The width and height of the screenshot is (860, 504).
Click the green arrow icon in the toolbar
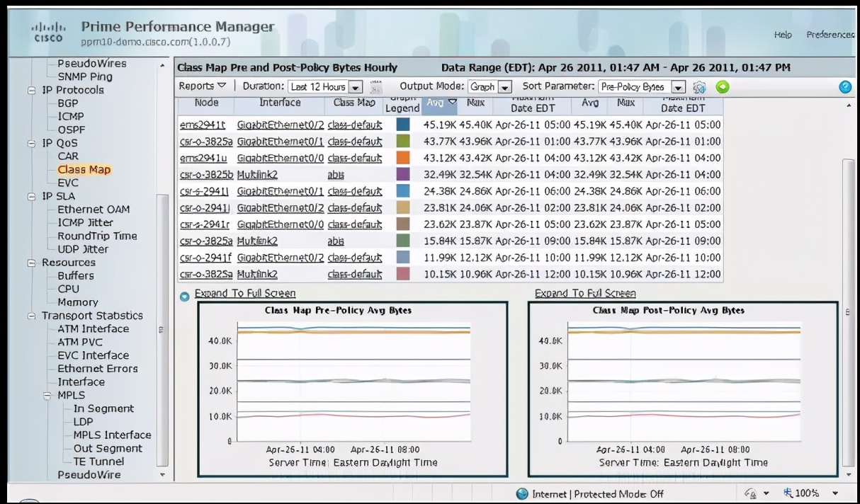point(722,87)
